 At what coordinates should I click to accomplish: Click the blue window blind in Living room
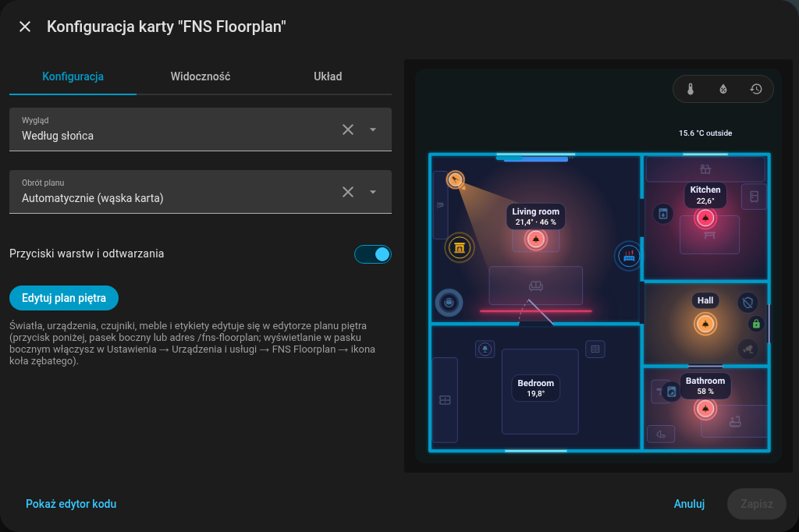536,159
